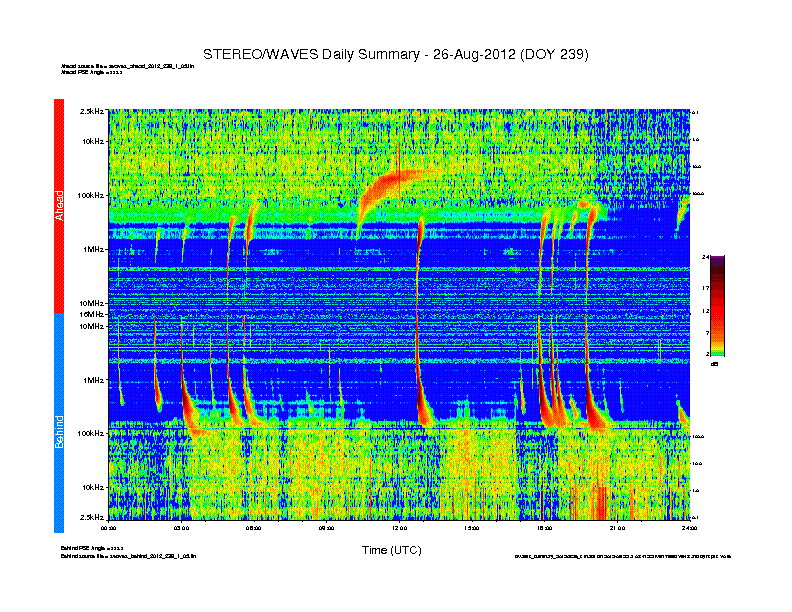
Task: Click the 18:00 time axis tick label
Action: [545, 528]
